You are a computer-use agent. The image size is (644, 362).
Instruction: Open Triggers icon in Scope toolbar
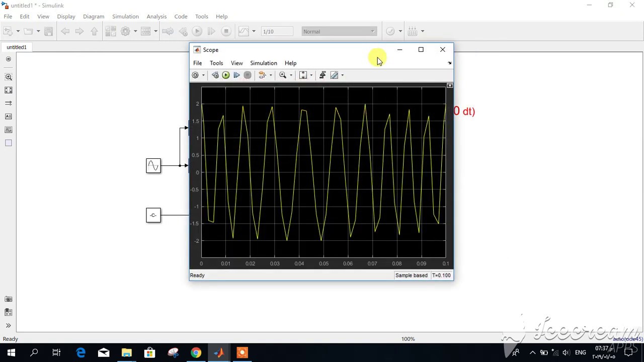323,75
